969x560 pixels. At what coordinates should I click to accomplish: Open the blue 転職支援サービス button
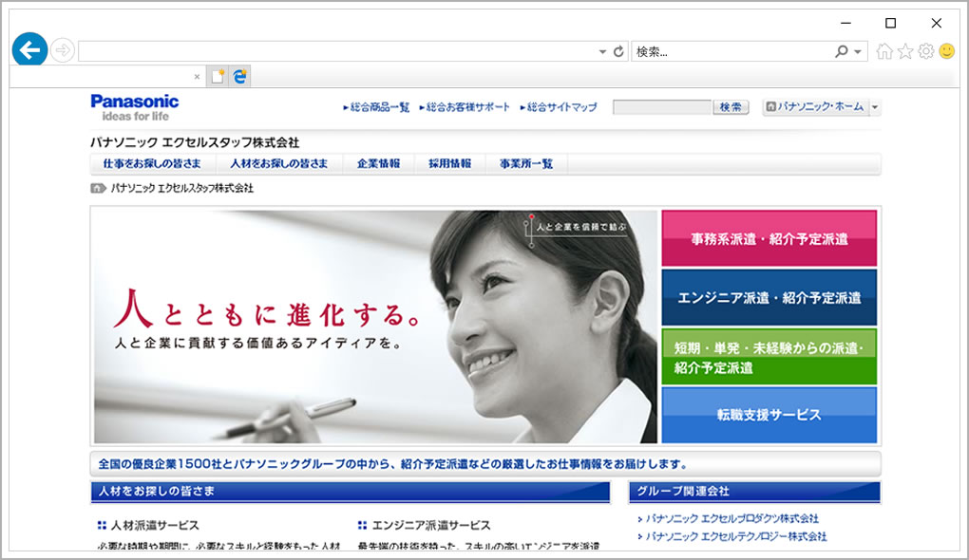click(769, 415)
